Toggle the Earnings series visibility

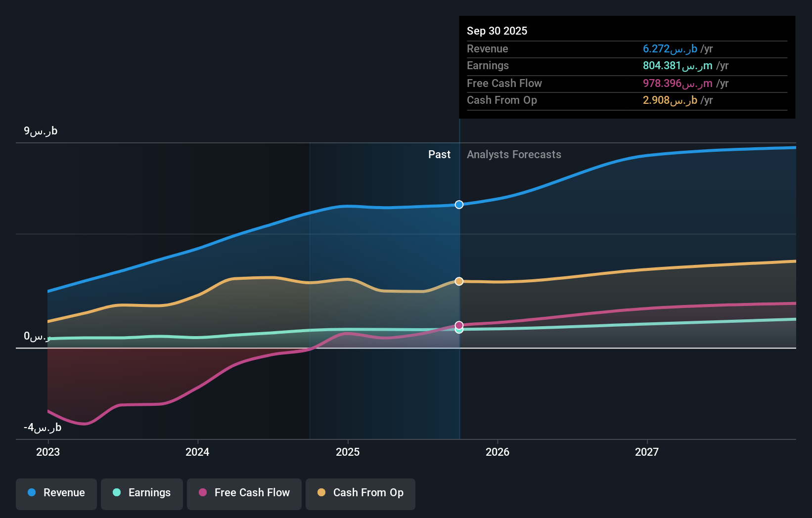(142, 493)
